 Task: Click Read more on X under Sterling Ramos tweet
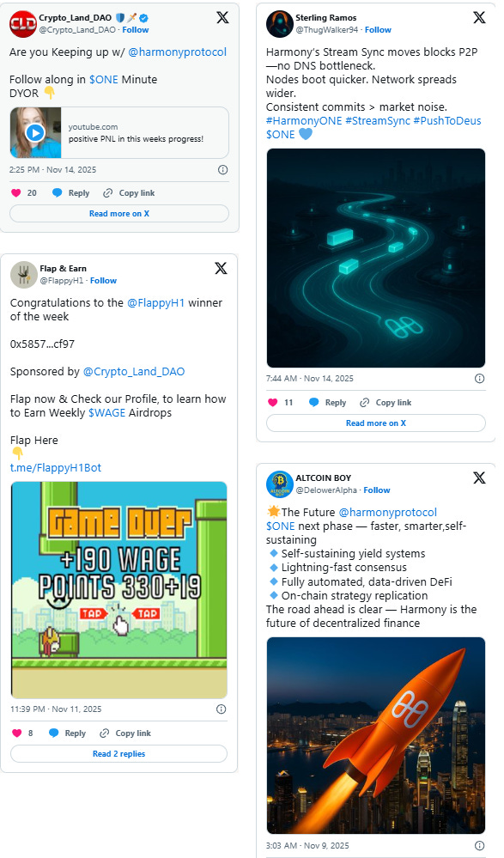tap(376, 423)
